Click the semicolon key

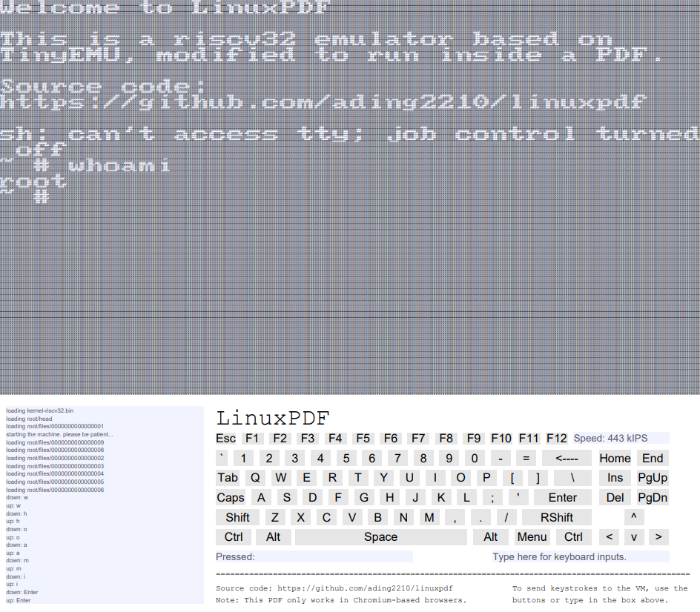pos(492,497)
